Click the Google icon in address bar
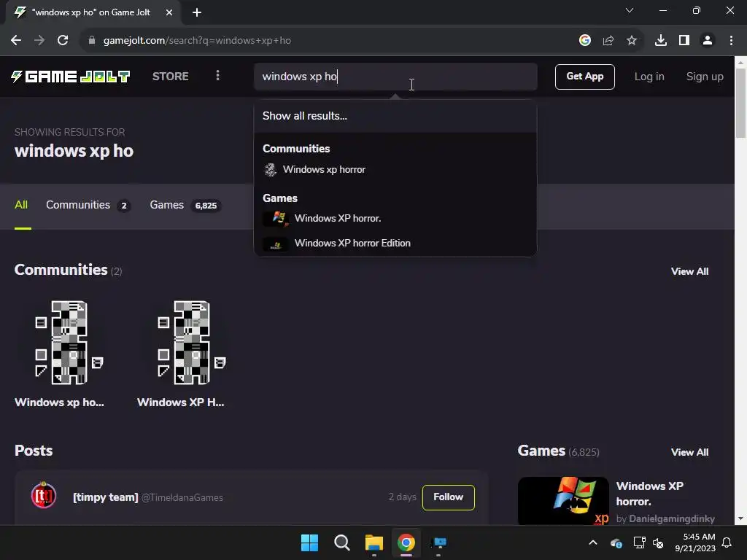 (x=584, y=41)
